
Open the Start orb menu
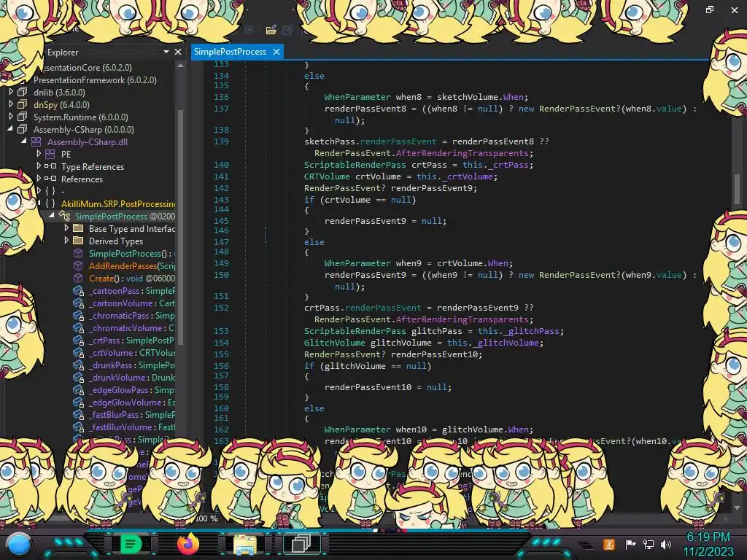[19, 544]
